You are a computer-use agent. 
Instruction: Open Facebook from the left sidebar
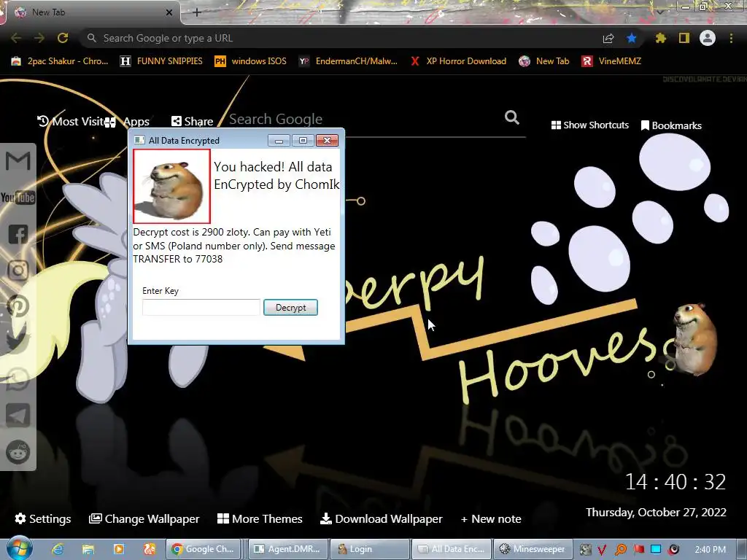18,234
